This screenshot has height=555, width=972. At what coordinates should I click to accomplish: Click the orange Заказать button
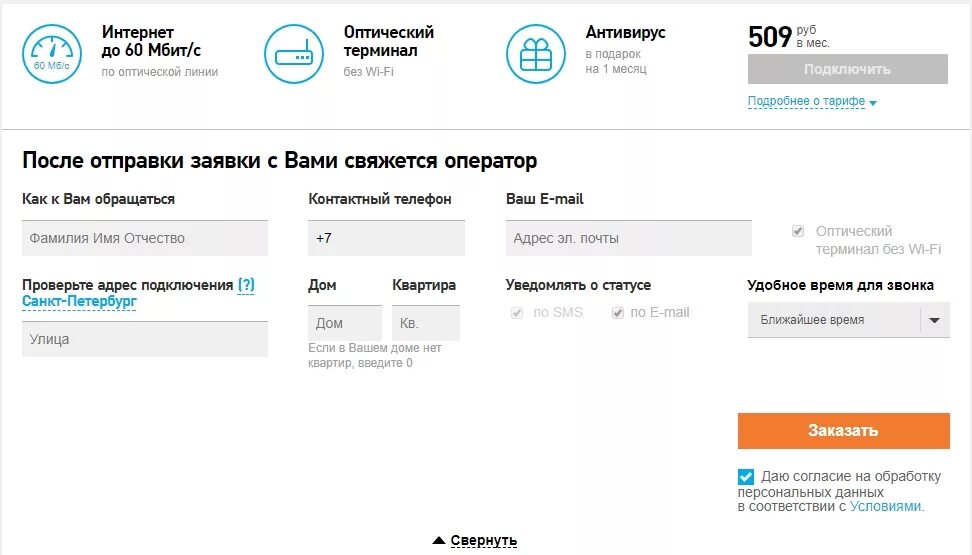(x=844, y=430)
